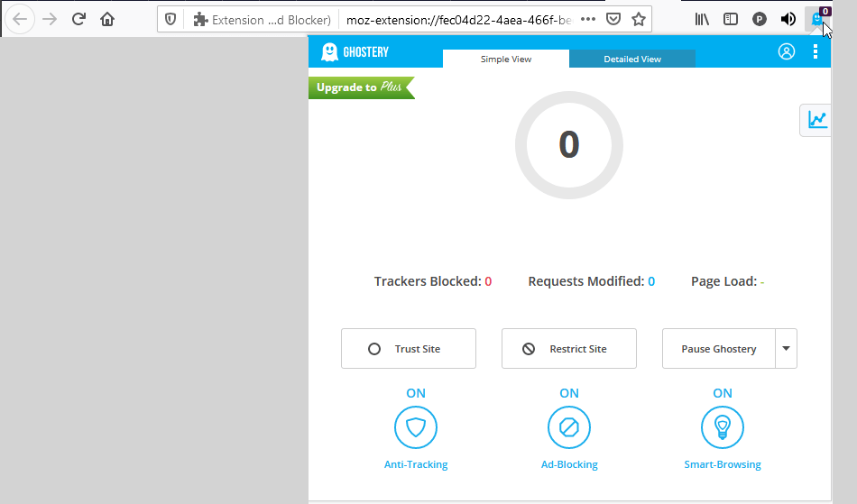Screen dimensions: 857x504
Task: Toggle the Ad-Blocking feature
Action: click(x=569, y=427)
